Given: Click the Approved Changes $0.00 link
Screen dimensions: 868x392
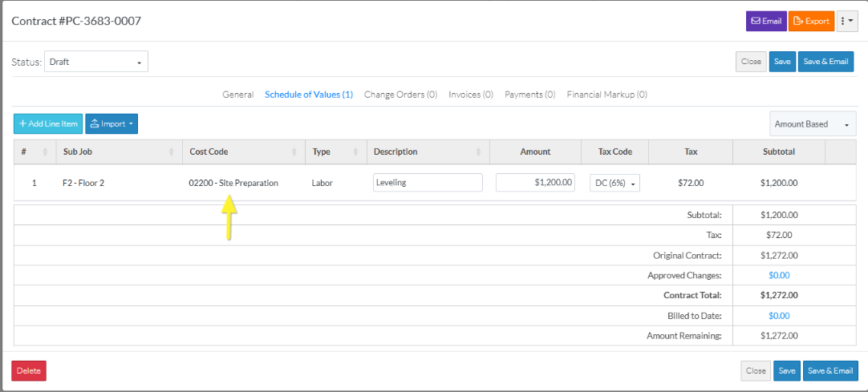Looking at the screenshot, I should click(x=779, y=275).
